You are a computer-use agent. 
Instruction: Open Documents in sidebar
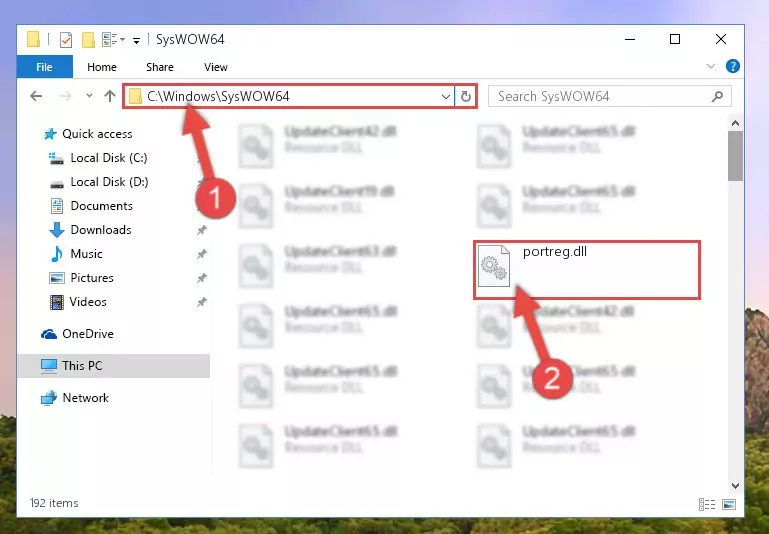(91, 206)
